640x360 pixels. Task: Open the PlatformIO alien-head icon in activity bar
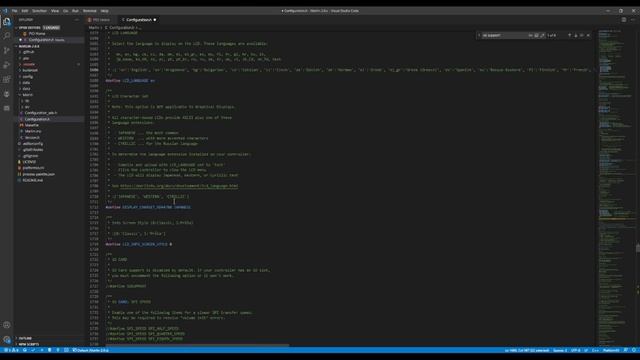point(7,94)
